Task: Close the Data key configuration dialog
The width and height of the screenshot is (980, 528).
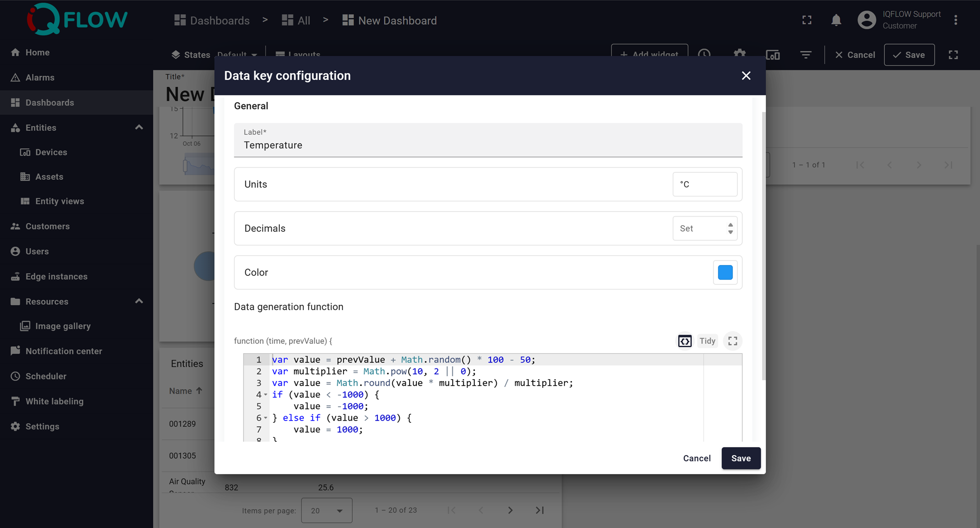Action: coord(746,75)
